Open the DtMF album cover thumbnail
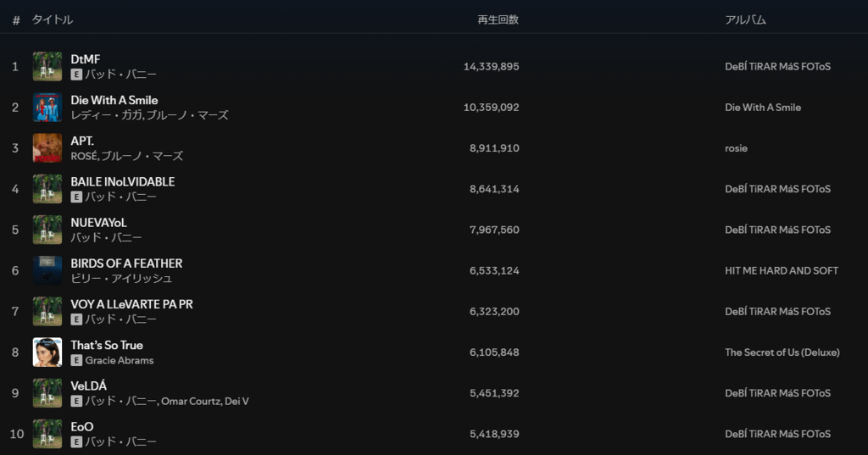The height and width of the screenshot is (455, 868). pyautogui.click(x=47, y=66)
